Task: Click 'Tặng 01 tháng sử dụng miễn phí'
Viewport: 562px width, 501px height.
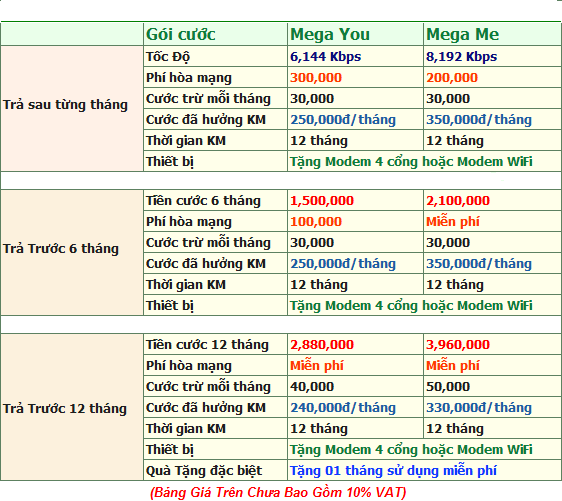Action: (393, 471)
